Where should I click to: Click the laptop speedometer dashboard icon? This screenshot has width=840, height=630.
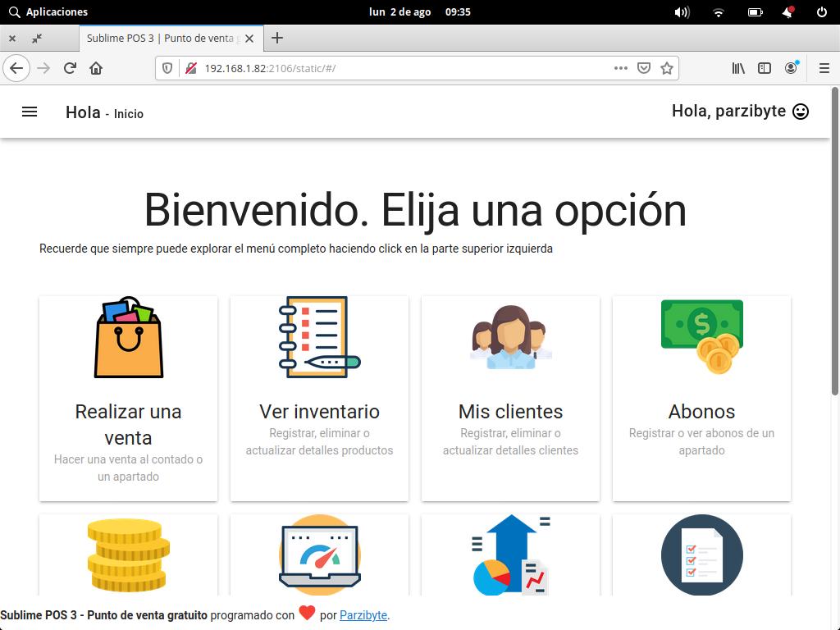pos(319,555)
